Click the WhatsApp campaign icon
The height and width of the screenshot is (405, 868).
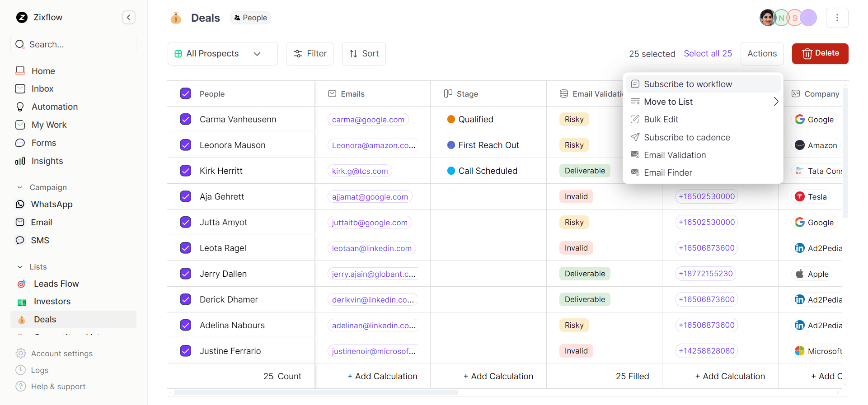click(20, 205)
